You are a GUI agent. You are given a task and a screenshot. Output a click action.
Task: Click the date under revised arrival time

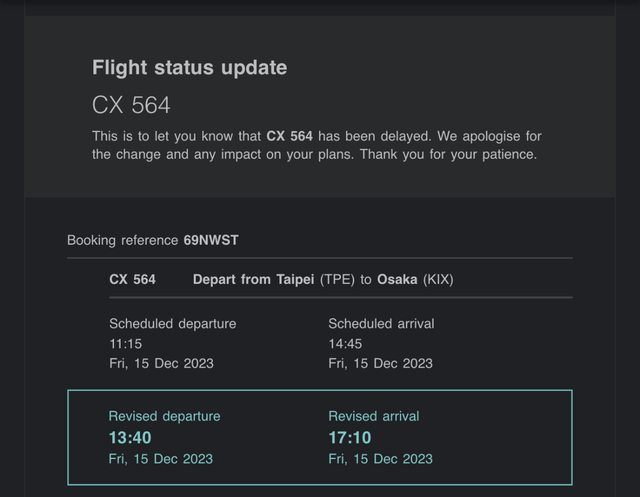point(381,458)
